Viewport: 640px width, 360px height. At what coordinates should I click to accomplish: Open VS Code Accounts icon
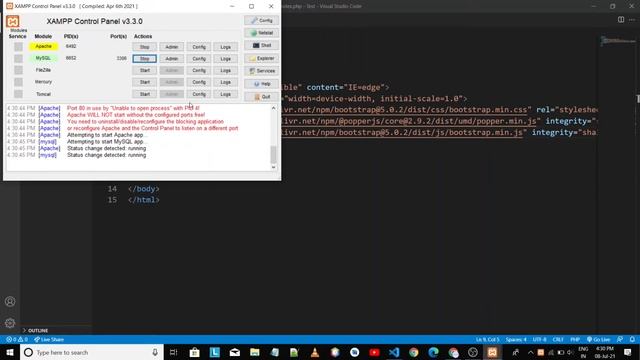pos(10,302)
